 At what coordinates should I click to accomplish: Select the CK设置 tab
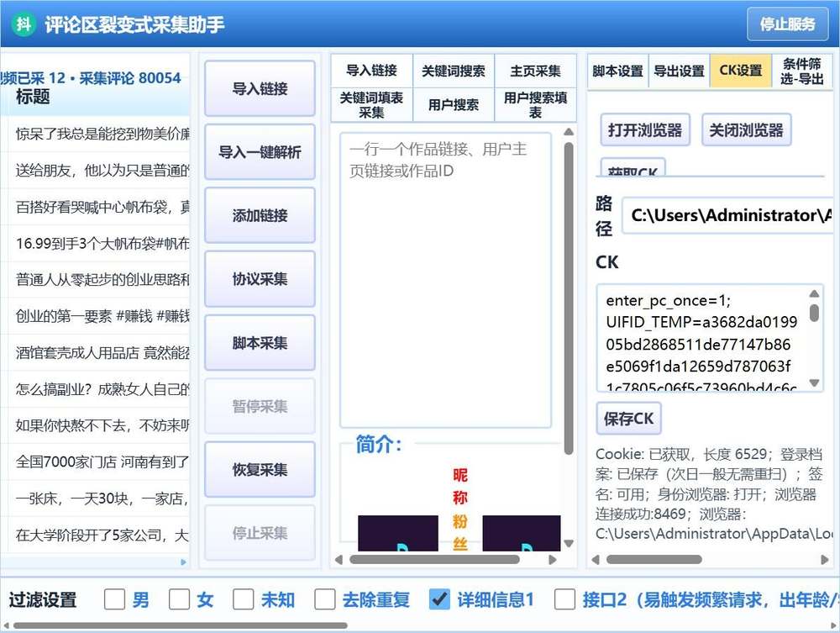click(741, 71)
